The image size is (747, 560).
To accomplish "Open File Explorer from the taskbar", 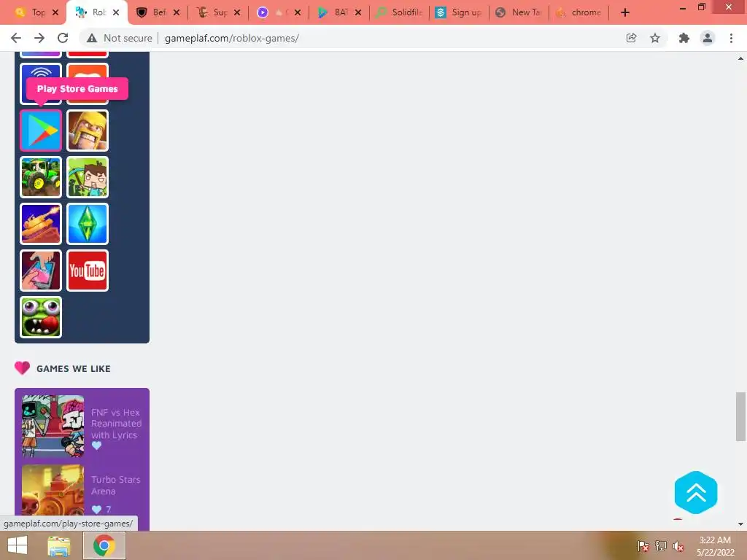I will (59, 545).
